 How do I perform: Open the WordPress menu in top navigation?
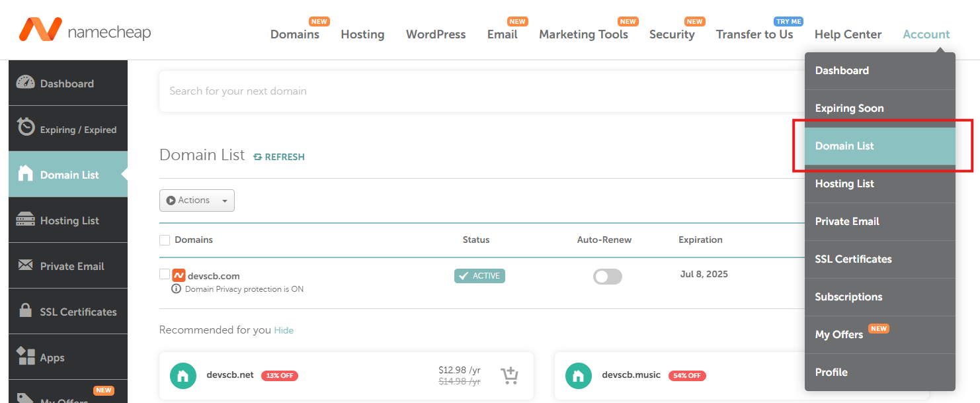[x=436, y=34]
